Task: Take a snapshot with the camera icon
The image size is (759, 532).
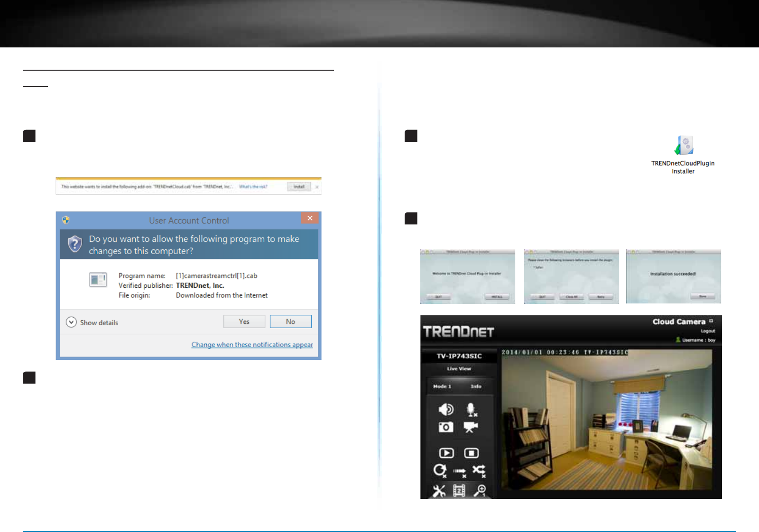Action: coord(446,427)
